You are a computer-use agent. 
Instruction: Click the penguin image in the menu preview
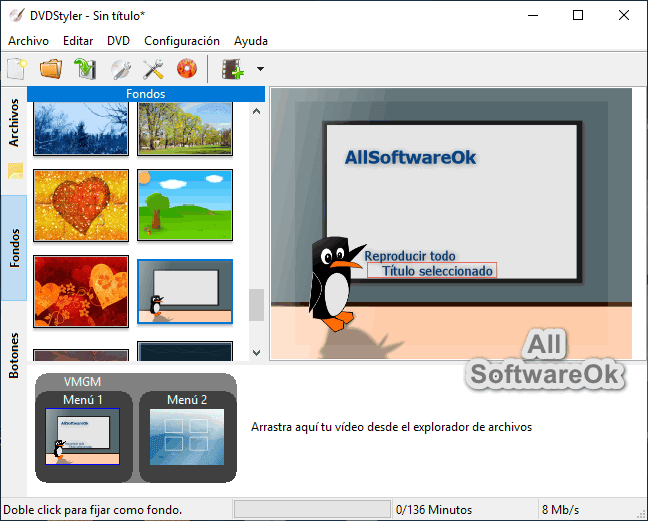click(x=336, y=283)
